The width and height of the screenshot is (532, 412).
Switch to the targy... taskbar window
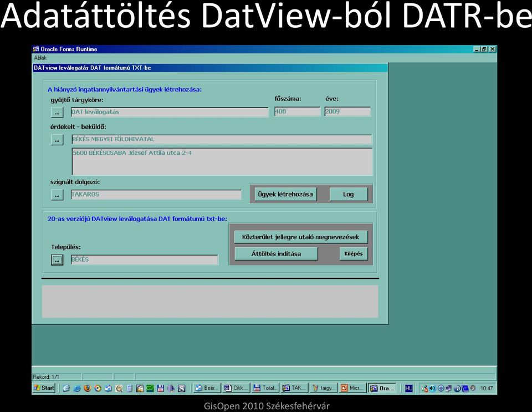point(324,388)
